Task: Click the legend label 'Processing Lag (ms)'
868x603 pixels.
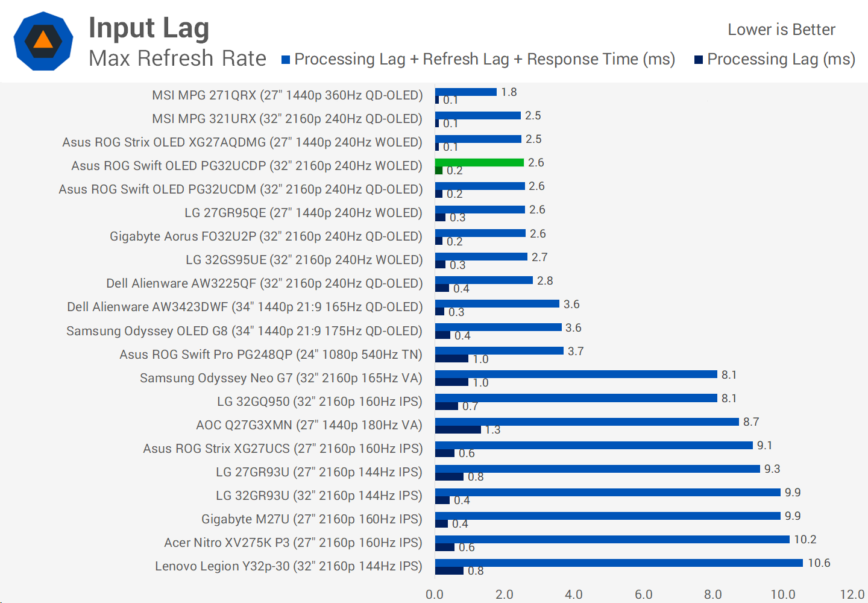Action: click(781, 59)
